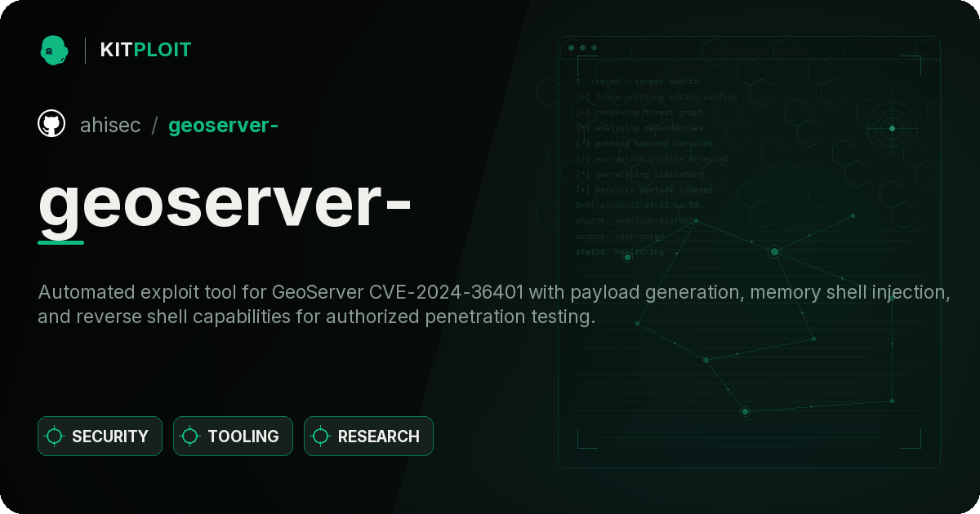Click the description text mentioning CVE-2024-36401
Screen dimensions: 980x514
(494, 304)
